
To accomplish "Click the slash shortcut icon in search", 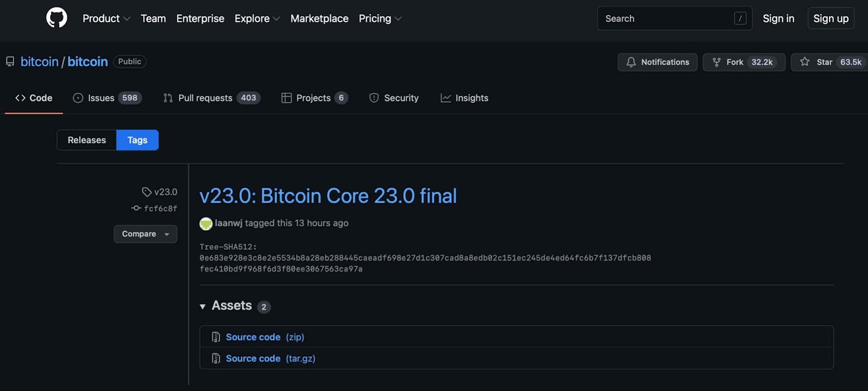I will point(740,18).
